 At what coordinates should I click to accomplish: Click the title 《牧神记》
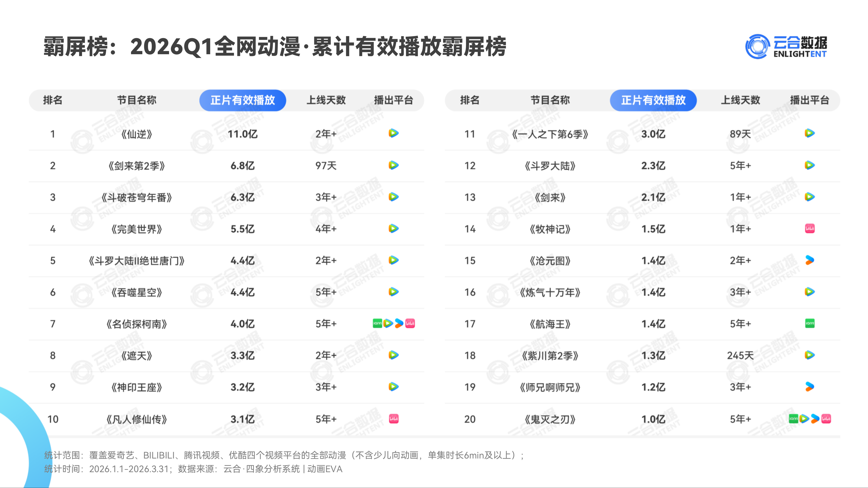pyautogui.click(x=550, y=229)
